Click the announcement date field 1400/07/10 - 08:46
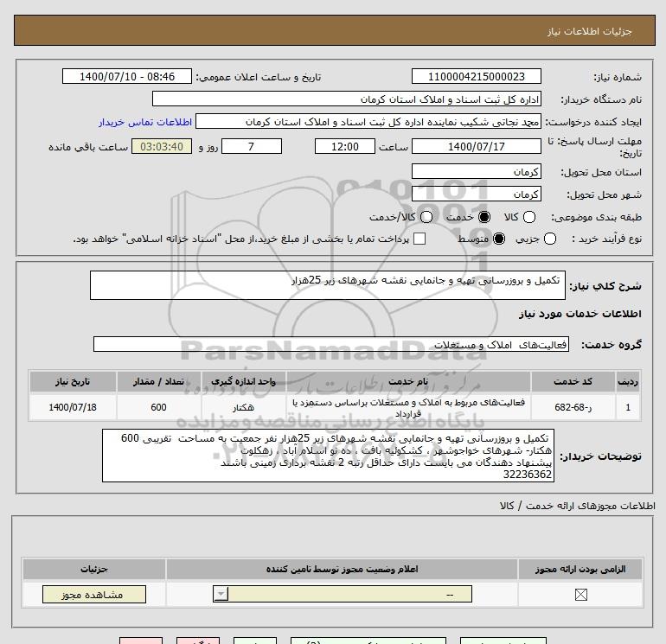The width and height of the screenshot is (666, 644). point(127,76)
